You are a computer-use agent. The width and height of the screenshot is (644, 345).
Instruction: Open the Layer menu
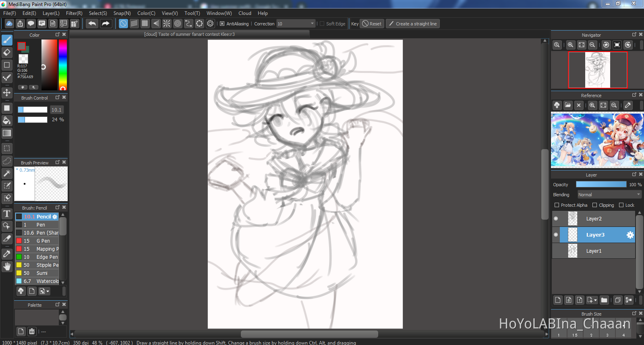click(51, 13)
